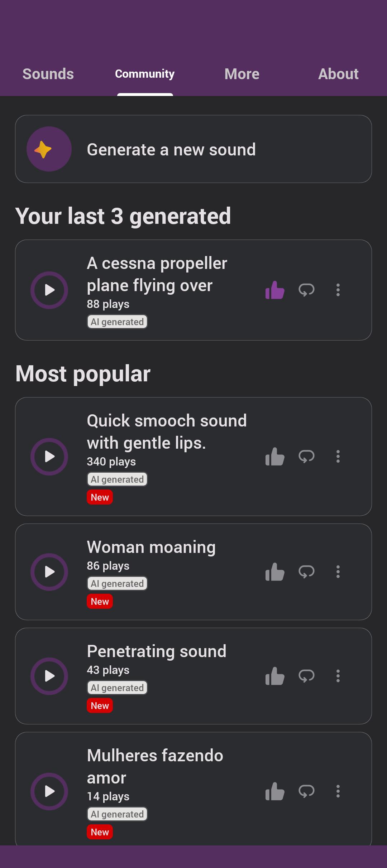Play the Woman moaning sound
The height and width of the screenshot is (868, 387).
49,572
